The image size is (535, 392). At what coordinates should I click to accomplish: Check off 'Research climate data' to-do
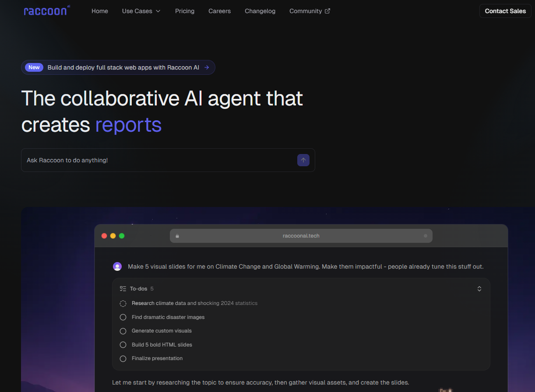tap(123, 303)
